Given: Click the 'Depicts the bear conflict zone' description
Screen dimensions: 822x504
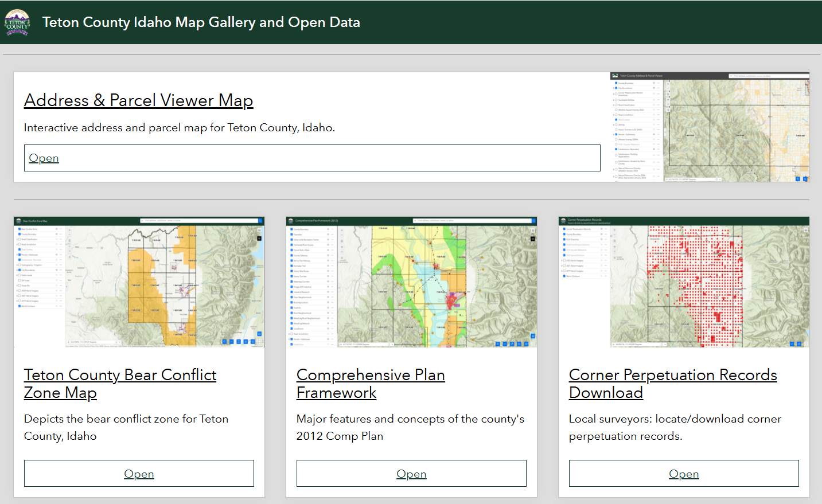Looking at the screenshot, I should 126,428.
